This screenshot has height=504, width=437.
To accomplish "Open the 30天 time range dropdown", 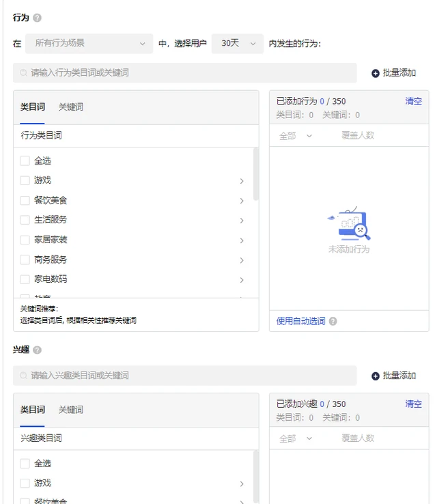I will point(237,43).
